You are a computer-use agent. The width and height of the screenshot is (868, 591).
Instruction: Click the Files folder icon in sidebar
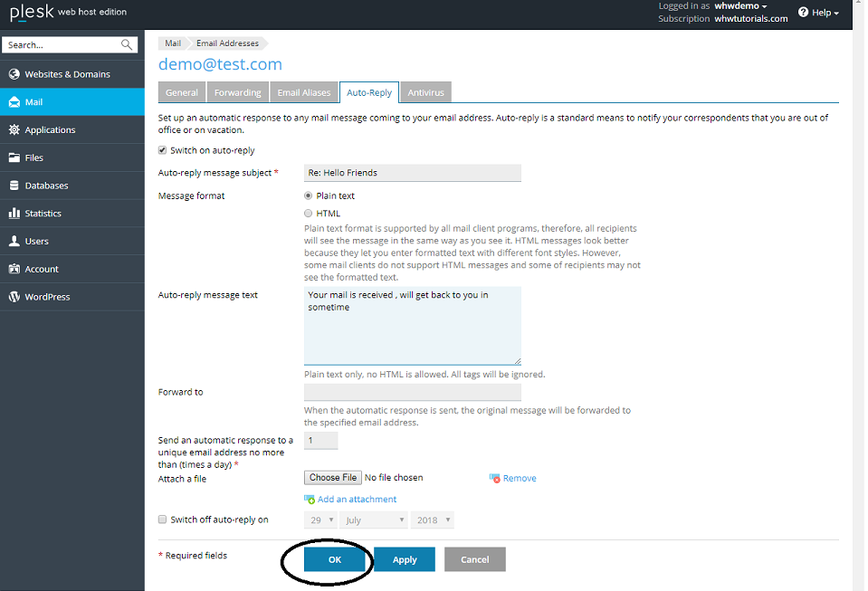[x=14, y=157]
